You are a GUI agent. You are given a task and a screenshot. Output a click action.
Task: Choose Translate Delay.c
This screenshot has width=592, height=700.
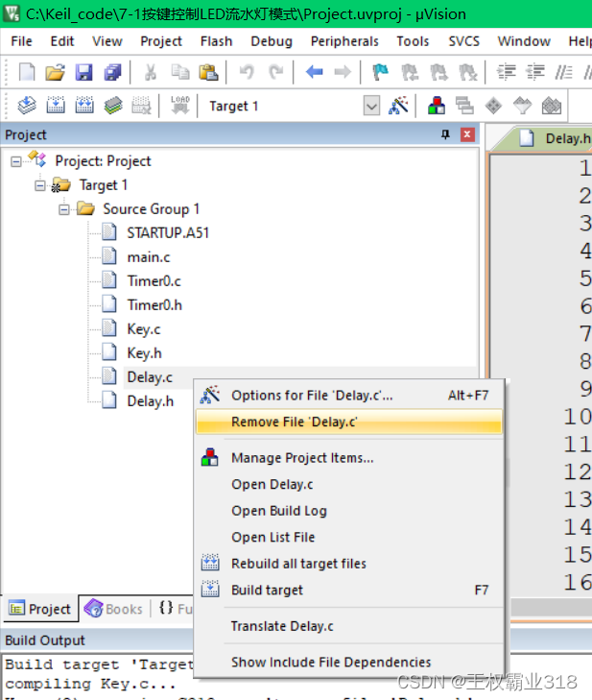[x=349, y=626]
